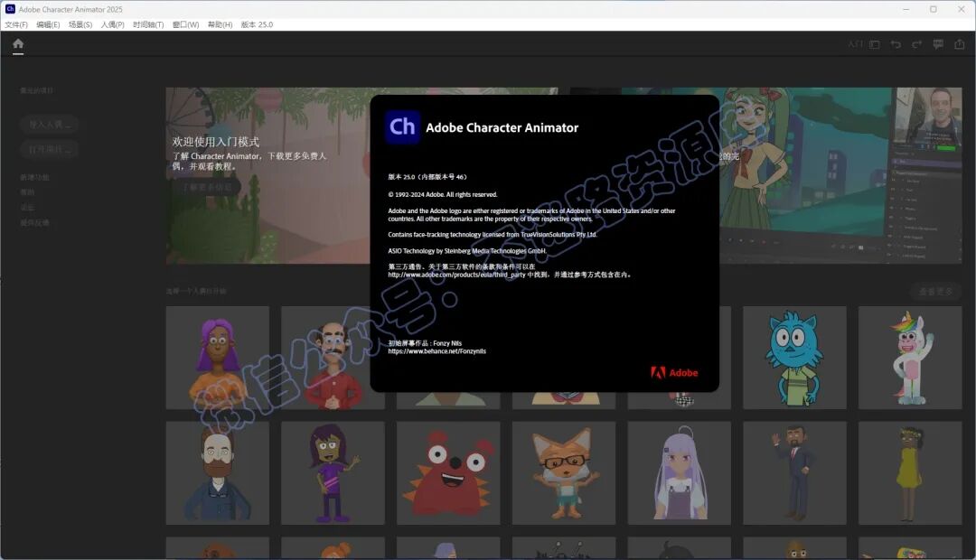Select the red monster puppet thumbnail
This screenshot has height=560, width=976.
[x=448, y=473]
